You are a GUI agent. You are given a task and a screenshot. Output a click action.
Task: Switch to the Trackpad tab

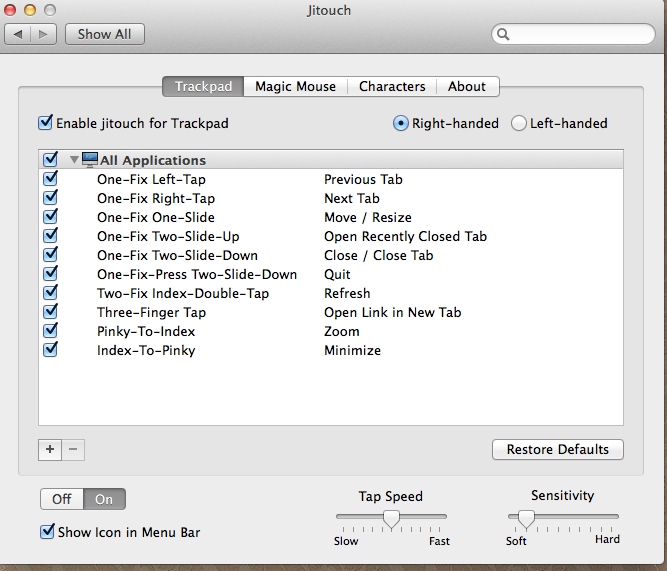pyautogui.click(x=203, y=86)
